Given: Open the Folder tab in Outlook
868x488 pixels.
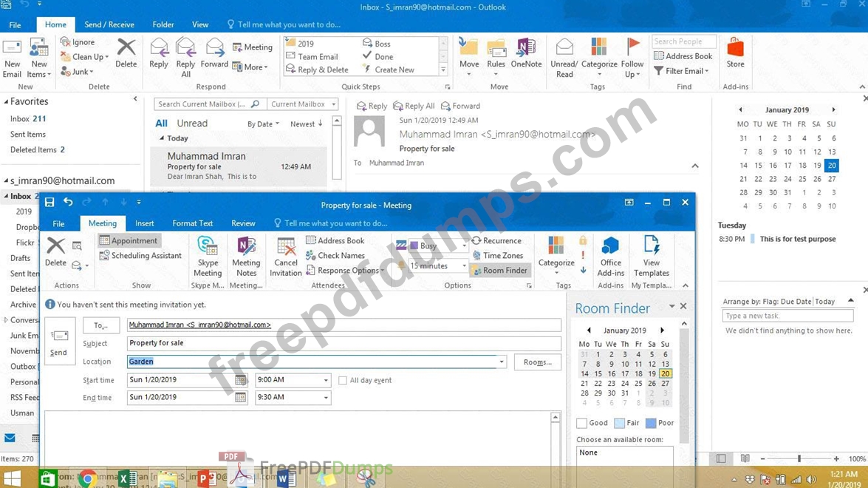Looking at the screenshot, I should click(163, 24).
